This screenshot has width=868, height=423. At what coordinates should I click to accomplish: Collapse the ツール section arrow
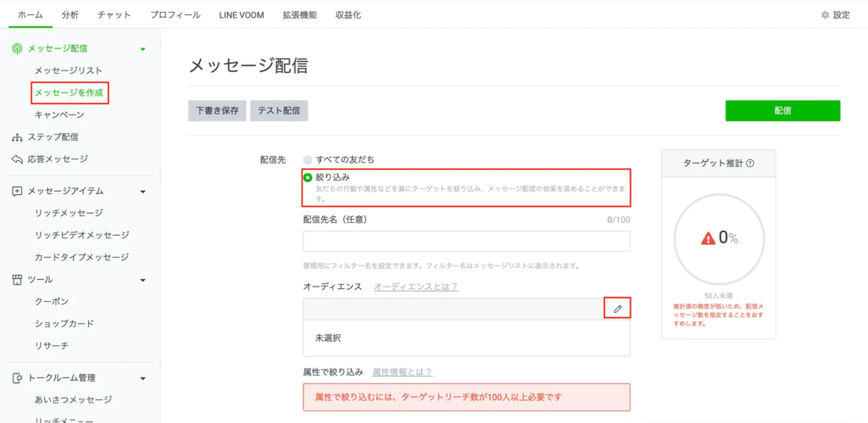pos(143,280)
